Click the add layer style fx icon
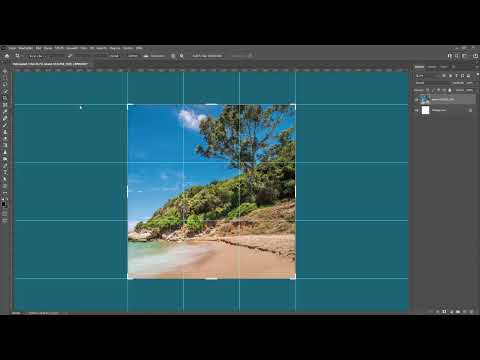This screenshot has height=360, width=480. tap(438, 311)
